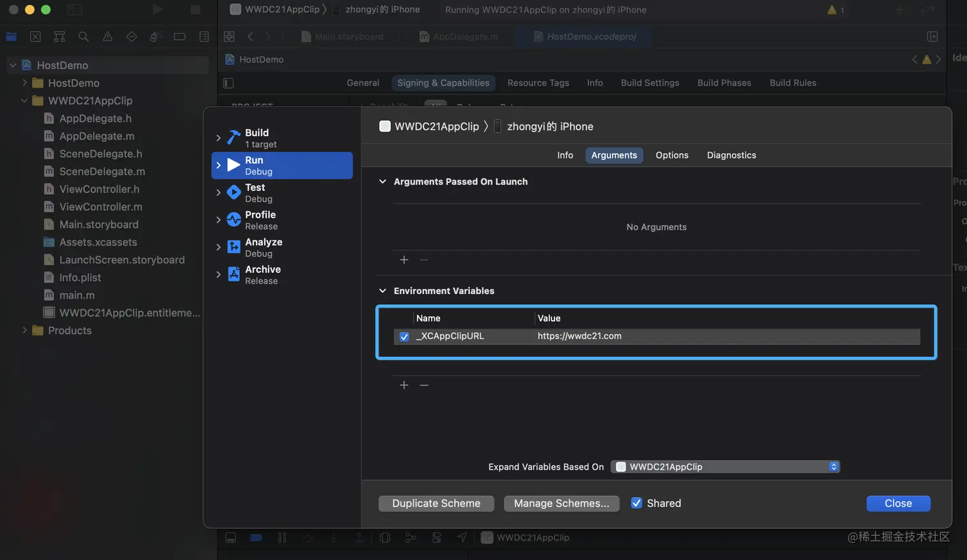
Task: Open the Build Phases project tab
Action: click(724, 83)
